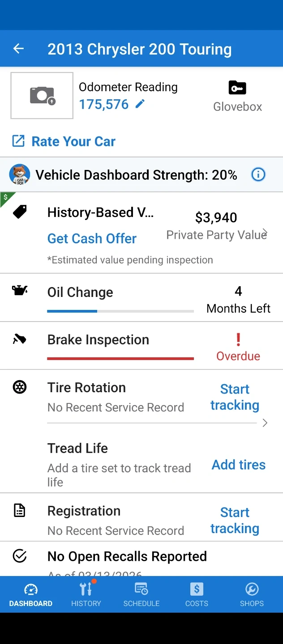Viewport: 283px width, 644px height.
Task: Open the Schedule tab
Action: coord(141,594)
